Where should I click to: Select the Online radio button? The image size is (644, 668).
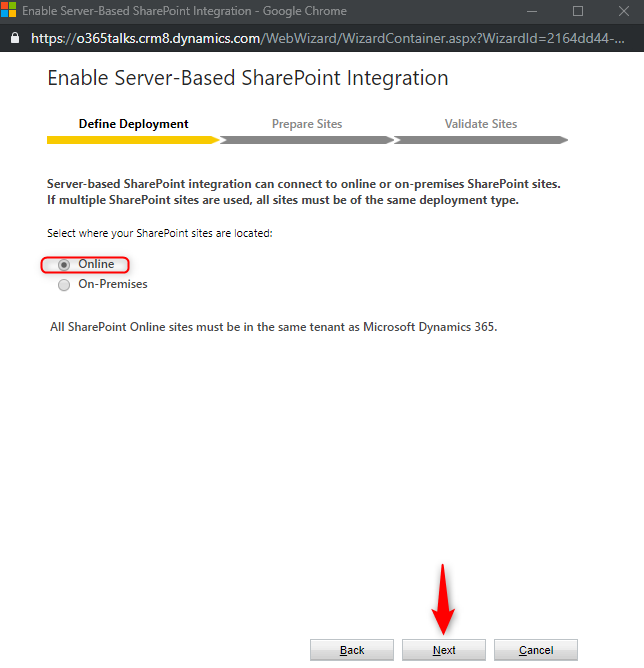(x=64, y=265)
